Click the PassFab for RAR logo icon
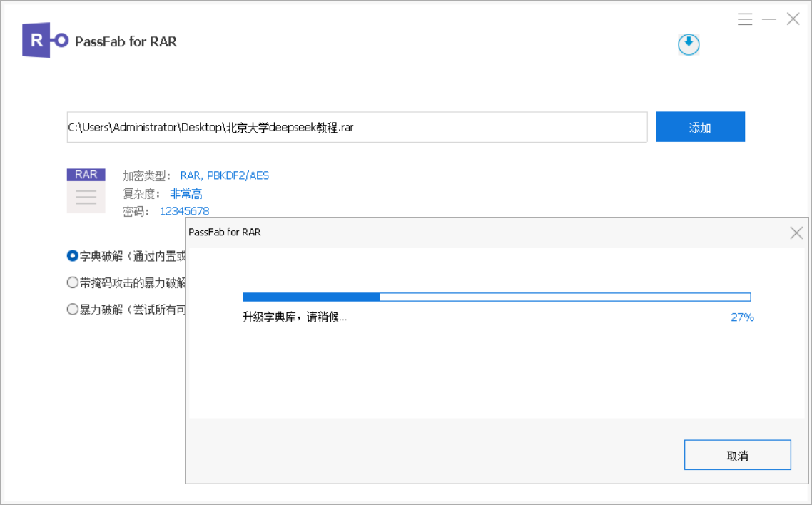The image size is (812, 505). coord(45,41)
